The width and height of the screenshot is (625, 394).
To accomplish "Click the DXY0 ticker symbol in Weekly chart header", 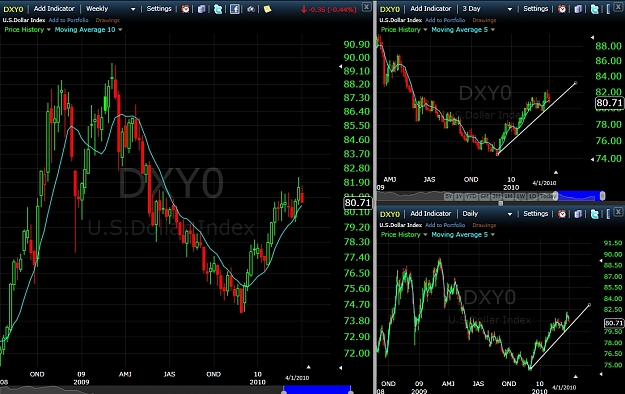I will coord(13,9).
